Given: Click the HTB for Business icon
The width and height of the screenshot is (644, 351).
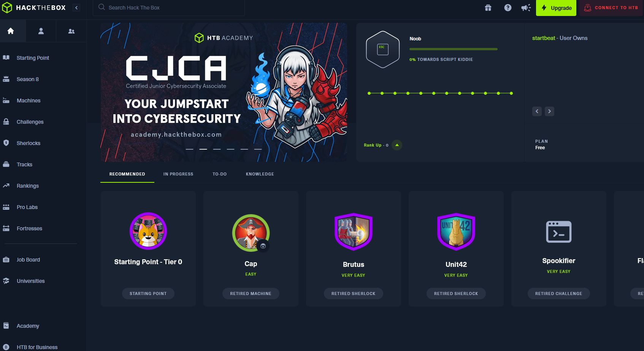Looking at the screenshot, I should (x=6, y=347).
